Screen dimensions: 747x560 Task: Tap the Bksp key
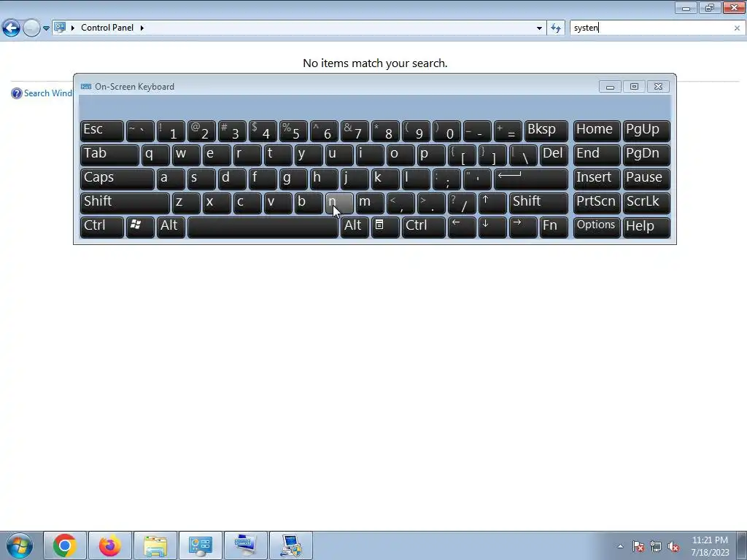pos(546,131)
